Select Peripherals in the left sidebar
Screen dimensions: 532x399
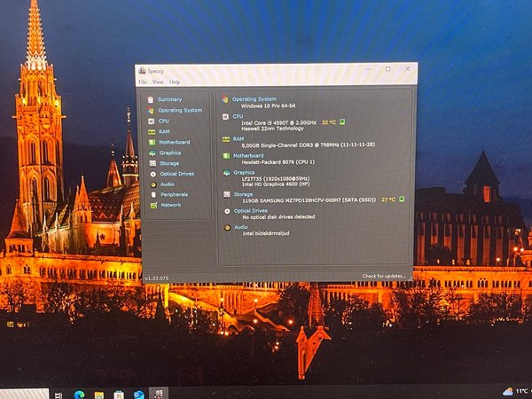tap(173, 194)
